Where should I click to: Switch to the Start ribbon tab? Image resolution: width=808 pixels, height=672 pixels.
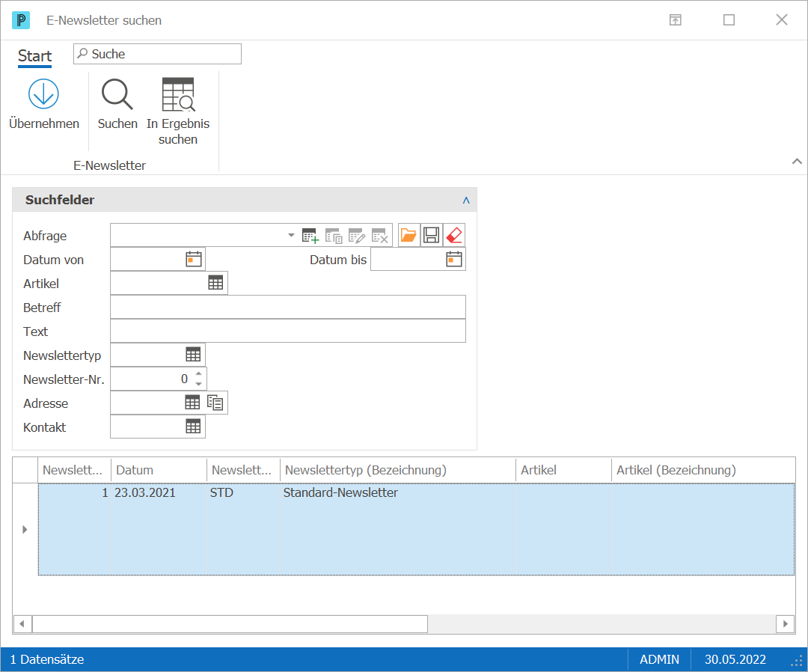point(34,55)
